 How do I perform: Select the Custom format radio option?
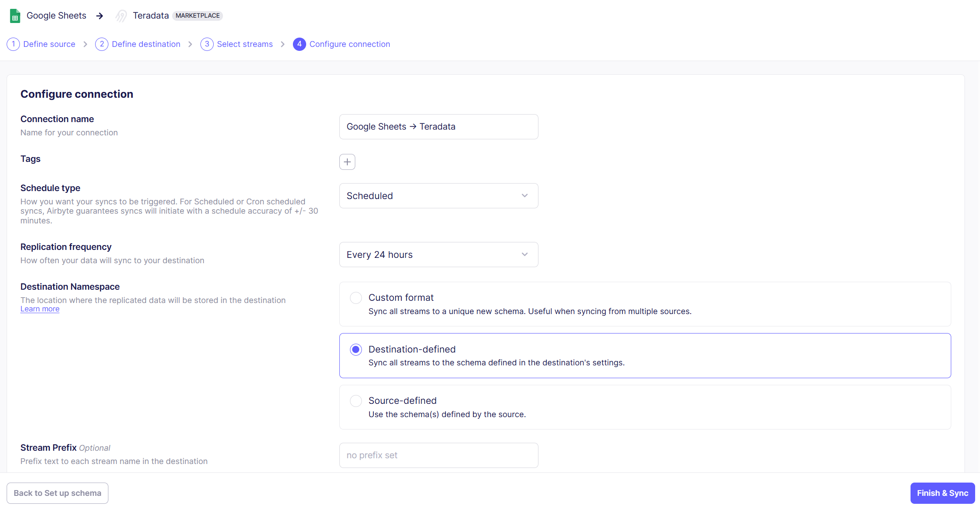356,298
